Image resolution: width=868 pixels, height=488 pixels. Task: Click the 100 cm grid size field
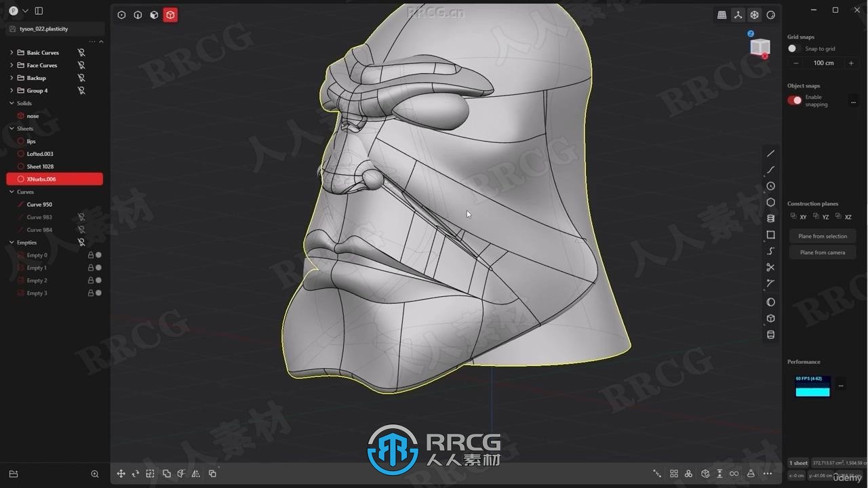823,63
